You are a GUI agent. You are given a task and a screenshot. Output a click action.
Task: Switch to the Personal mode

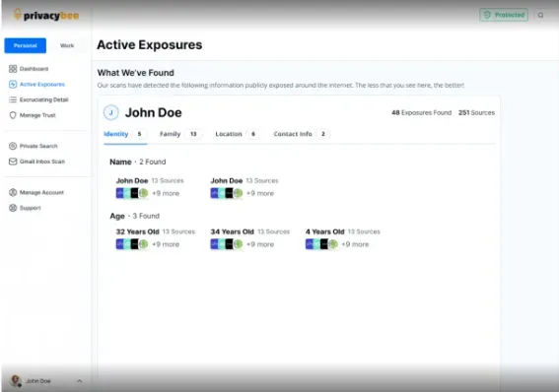coord(26,45)
